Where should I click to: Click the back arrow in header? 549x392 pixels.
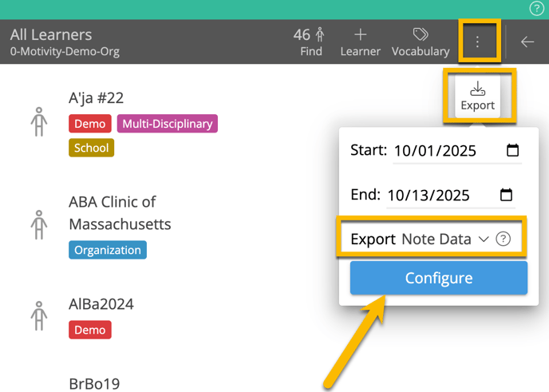(527, 42)
